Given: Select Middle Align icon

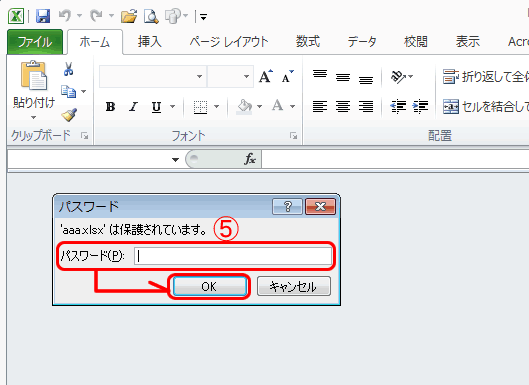Looking at the screenshot, I should pos(343,77).
